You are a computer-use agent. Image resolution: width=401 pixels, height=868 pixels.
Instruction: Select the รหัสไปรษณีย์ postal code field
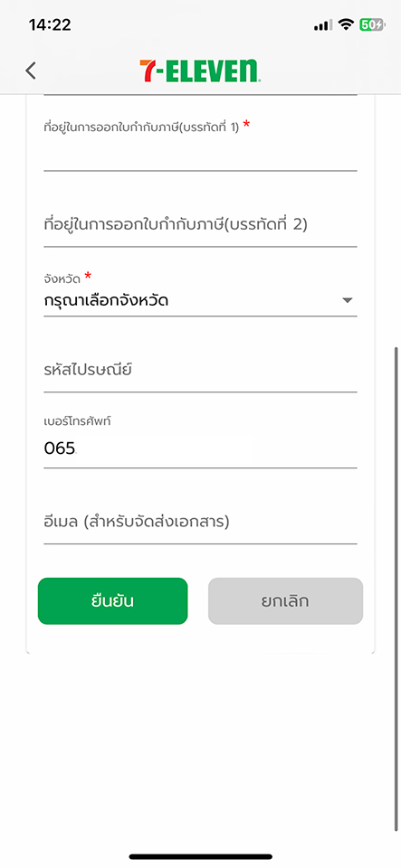point(200,371)
